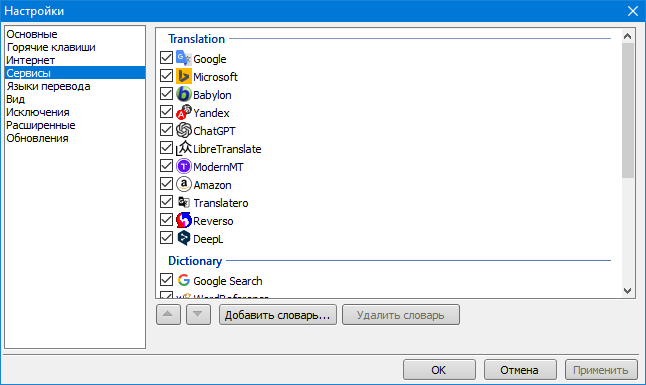This screenshot has width=646, height=385.
Task: Disable the Reverso checkbox
Action: point(166,220)
